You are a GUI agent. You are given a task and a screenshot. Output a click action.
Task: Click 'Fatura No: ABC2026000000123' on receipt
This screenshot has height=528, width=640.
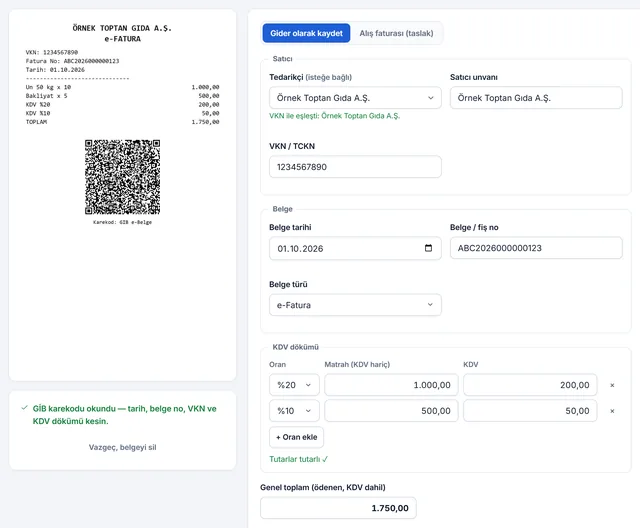72,61
